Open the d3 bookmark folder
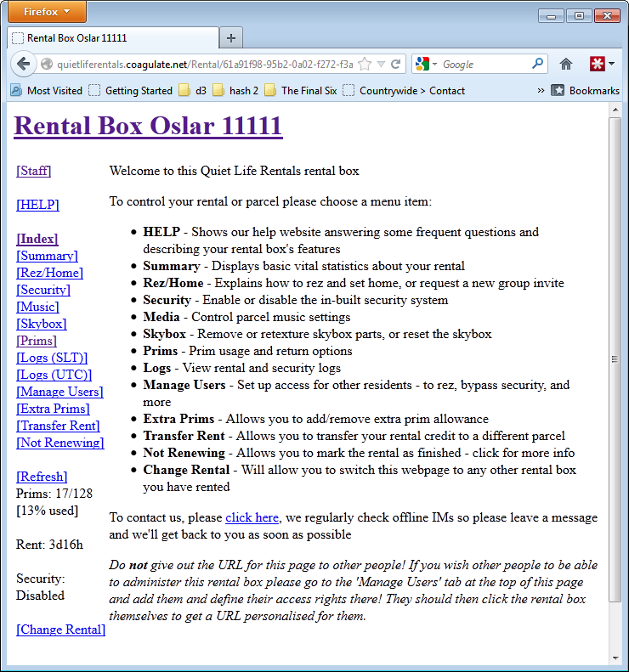The width and height of the screenshot is (629, 672). tap(193, 90)
